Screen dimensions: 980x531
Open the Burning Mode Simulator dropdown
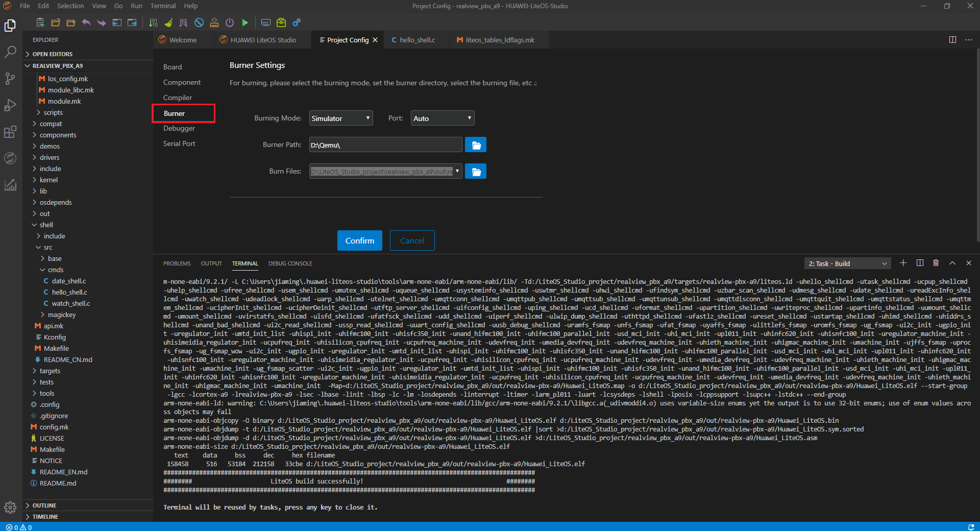tap(341, 118)
